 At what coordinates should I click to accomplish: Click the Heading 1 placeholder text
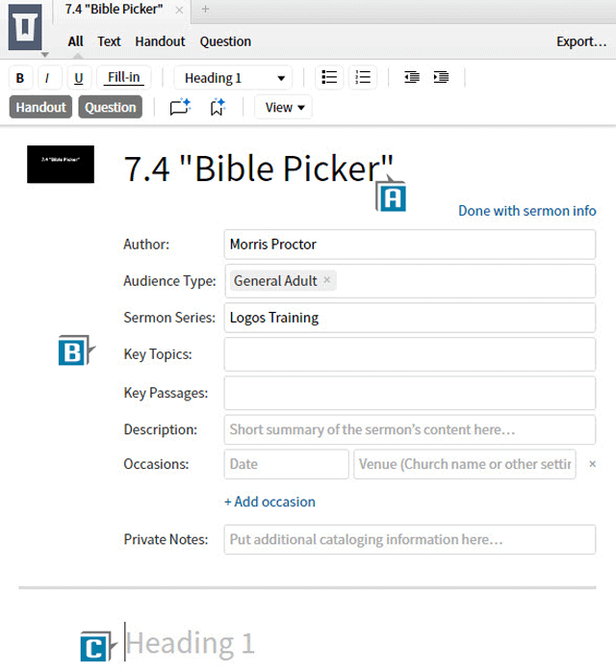(x=191, y=643)
